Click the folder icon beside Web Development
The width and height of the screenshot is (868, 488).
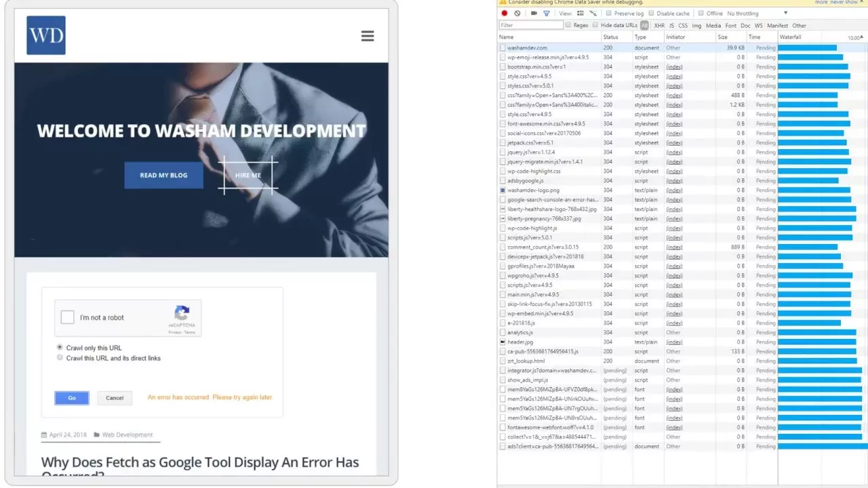(x=97, y=435)
